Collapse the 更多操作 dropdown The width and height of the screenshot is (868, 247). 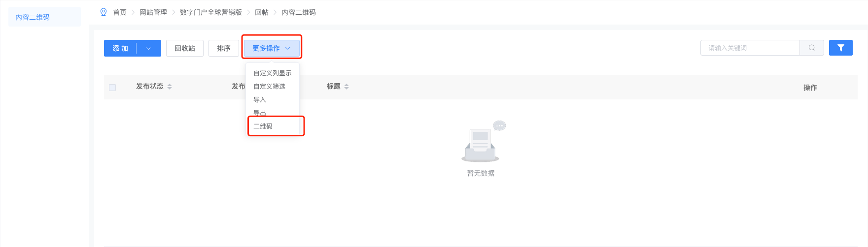coord(272,48)
